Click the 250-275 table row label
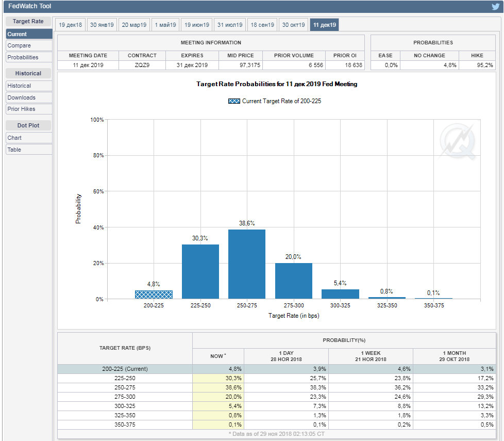 click(x=125, y=387)
